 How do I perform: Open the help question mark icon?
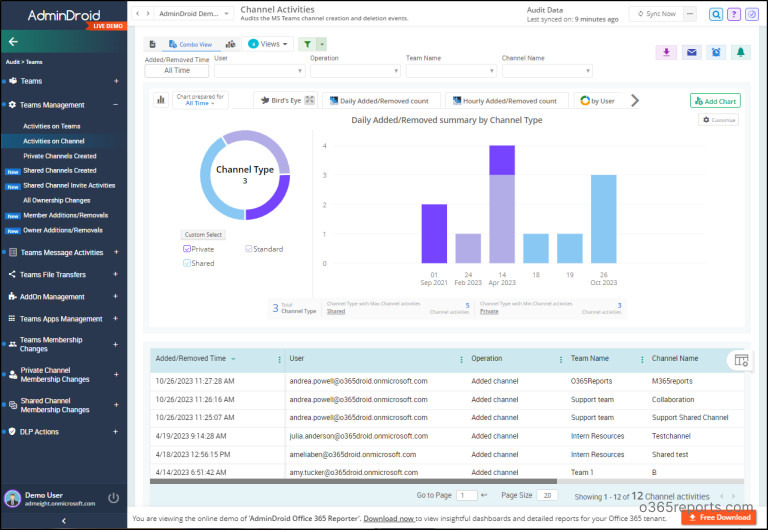734,14
